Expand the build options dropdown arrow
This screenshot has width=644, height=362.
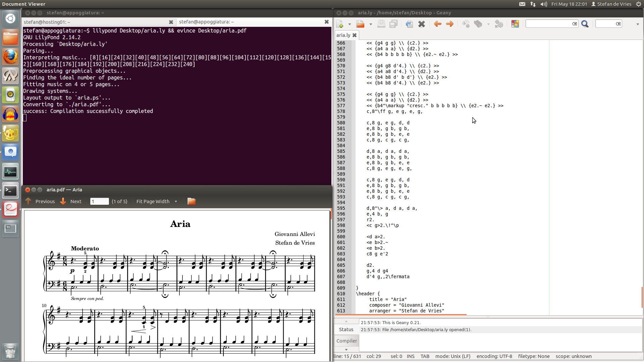(x=488, y=24)
